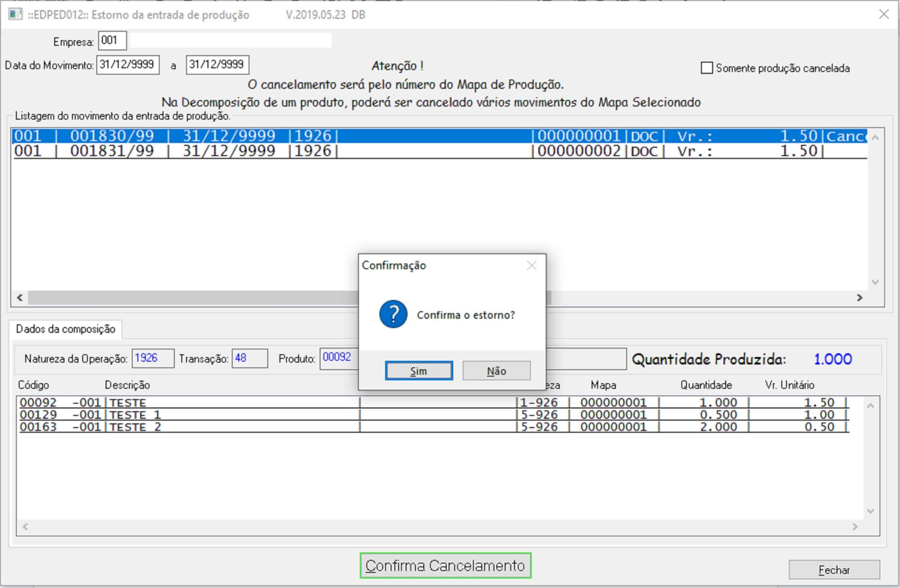Click the EDPED012 window title icon

pos(15,14)
